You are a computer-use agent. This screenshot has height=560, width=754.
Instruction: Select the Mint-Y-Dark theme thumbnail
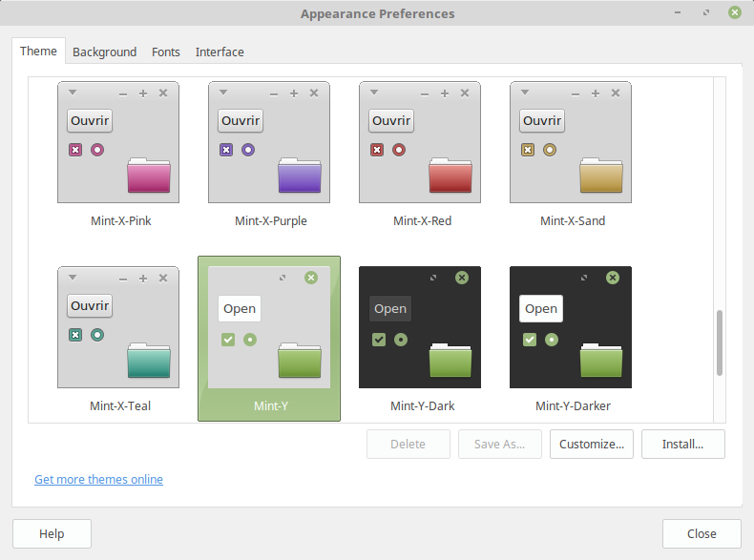(420, 327)
